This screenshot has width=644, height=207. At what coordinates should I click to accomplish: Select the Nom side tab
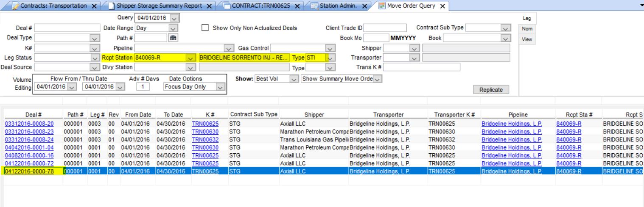coord(524,29)
